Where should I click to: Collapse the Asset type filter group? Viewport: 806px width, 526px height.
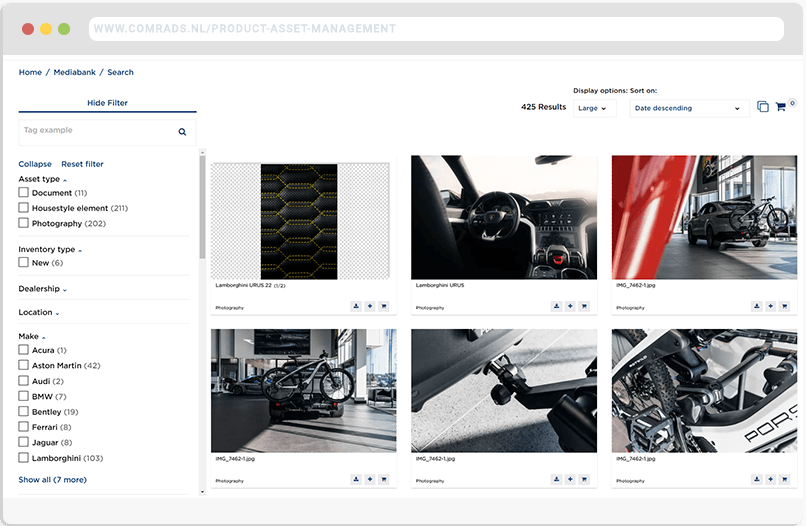pos(43,179)
